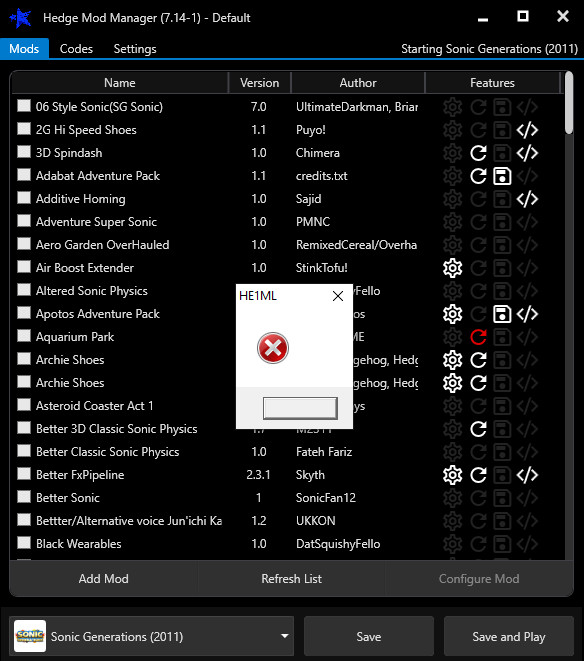This screenshot has height=661, width=584.
Task: Click the dimmed gear icon for 06 Style Sonic
Action: [x=452, y=107]
